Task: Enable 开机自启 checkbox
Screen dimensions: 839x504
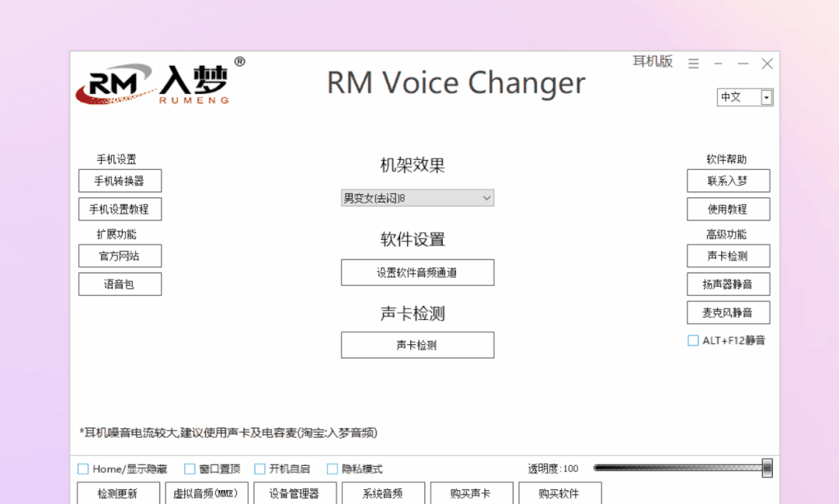Action: click(x=259, y=469)
